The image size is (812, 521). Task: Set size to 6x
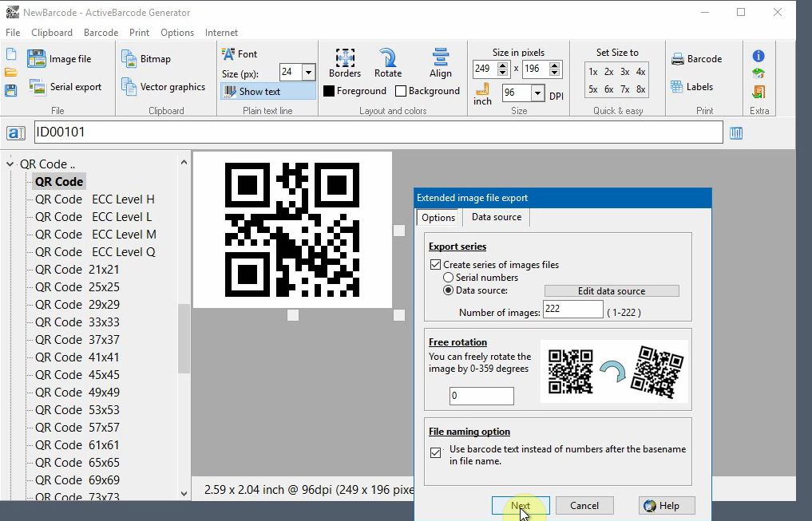609,89
